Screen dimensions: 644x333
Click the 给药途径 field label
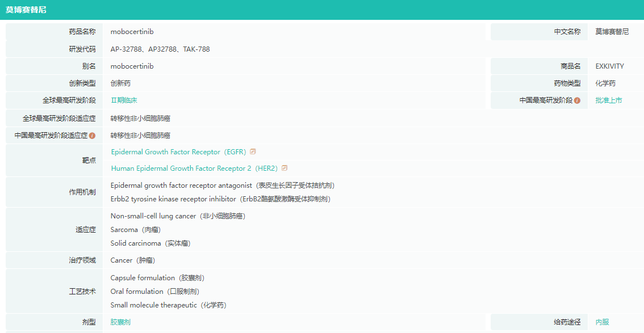[x=567, y=322]
